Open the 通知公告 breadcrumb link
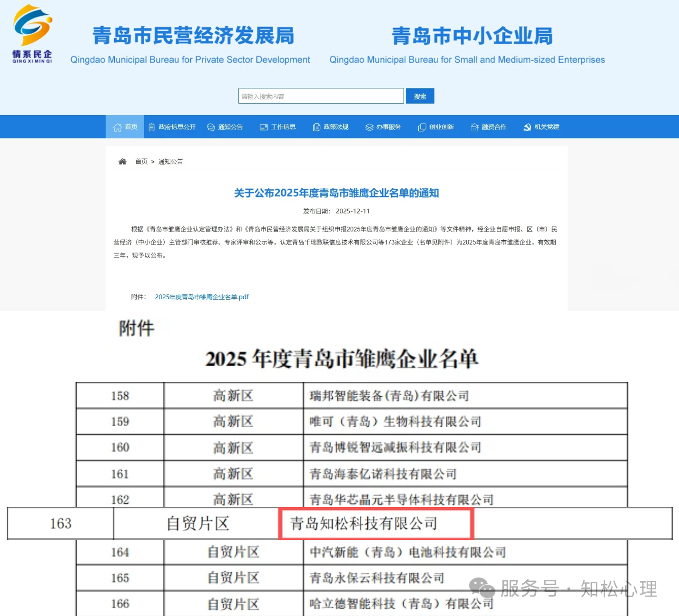 coord(170,161)
